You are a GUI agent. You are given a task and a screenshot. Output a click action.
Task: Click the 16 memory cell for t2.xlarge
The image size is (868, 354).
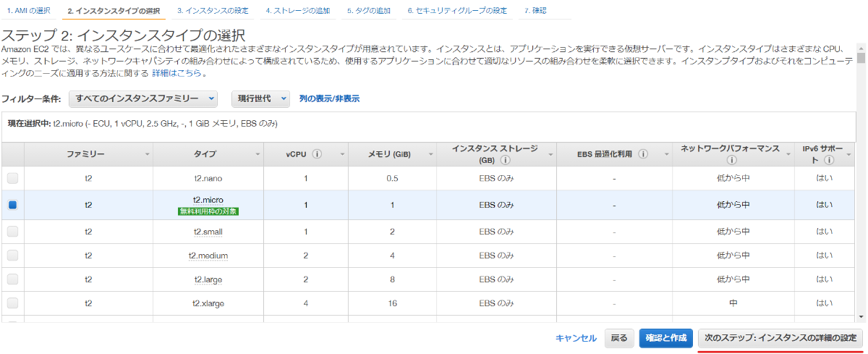click(392, 303)
